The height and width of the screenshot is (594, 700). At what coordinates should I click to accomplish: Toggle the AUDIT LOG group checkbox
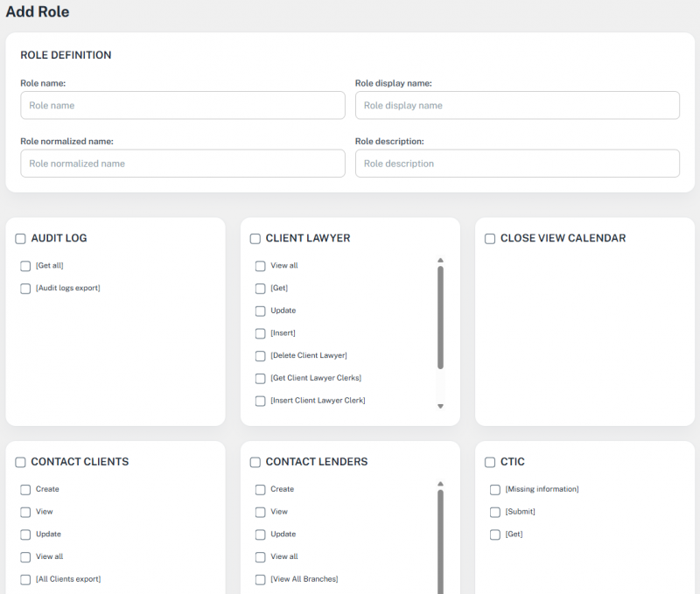[20, 239]
